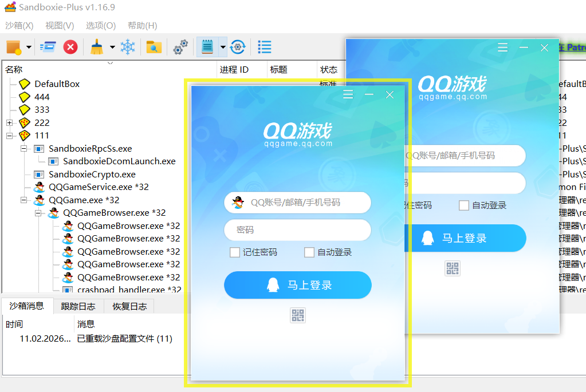Image resolution: width=586 pixels, height=392 pixels.
Task: Click the snowflake icon in the toolbar
Action: point(127,47)
